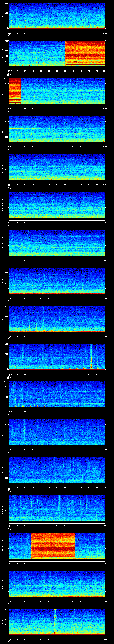Pick the spectrogram panel starting at 14:21:00
This screenshot has width=114, height=644.
point(57,280)
